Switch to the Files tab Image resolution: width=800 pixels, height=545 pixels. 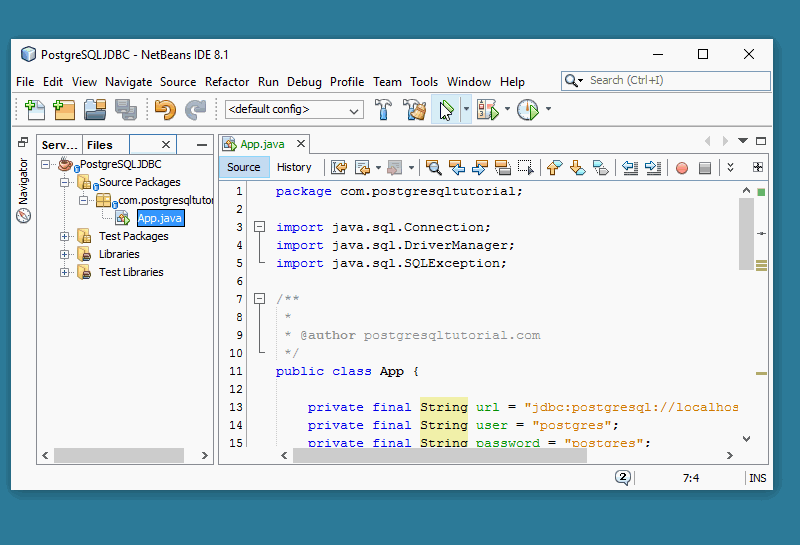100,145
